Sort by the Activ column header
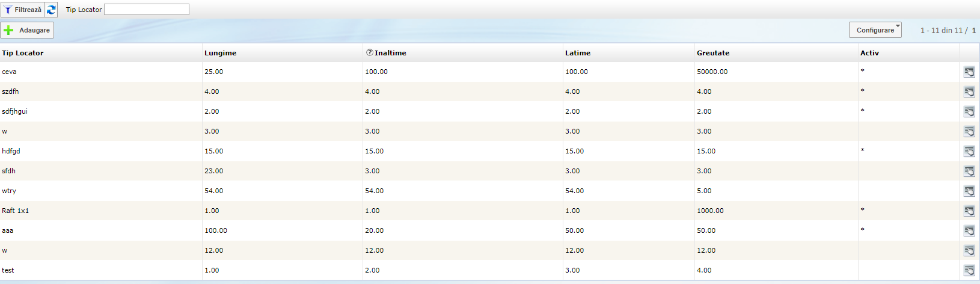The height and width of the screenshot is (284, 980). click(x=869, y=53)
